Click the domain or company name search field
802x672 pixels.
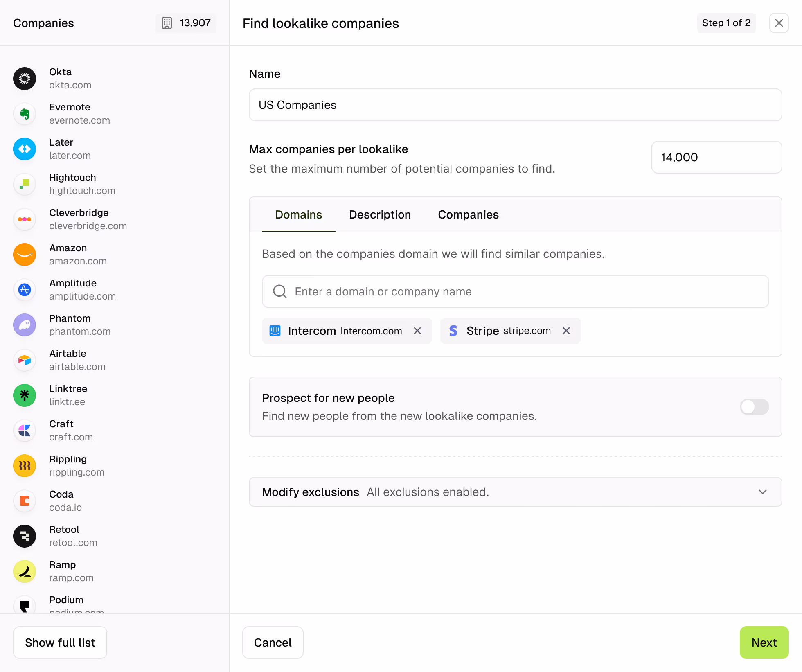coord(516,291)
